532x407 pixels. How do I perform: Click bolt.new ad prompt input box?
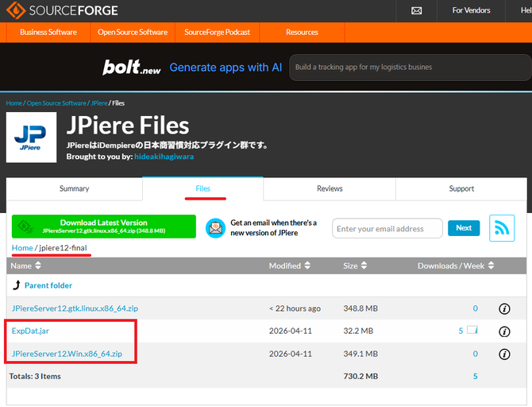tap(410, 68)
